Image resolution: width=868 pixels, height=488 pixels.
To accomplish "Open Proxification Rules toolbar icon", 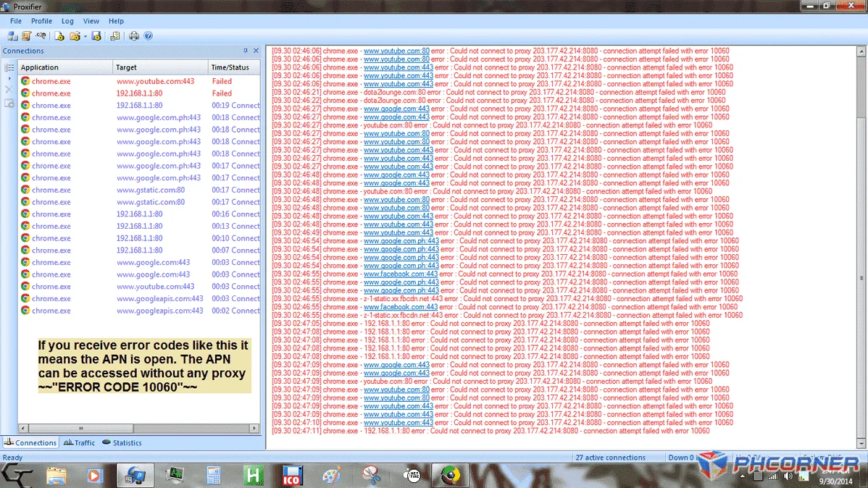I will tap(26, 36).
